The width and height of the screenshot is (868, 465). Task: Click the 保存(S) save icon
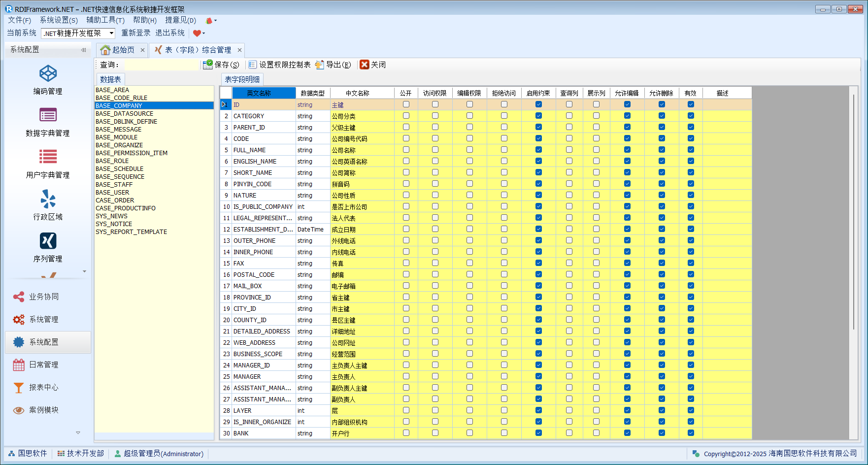point(208,65)
